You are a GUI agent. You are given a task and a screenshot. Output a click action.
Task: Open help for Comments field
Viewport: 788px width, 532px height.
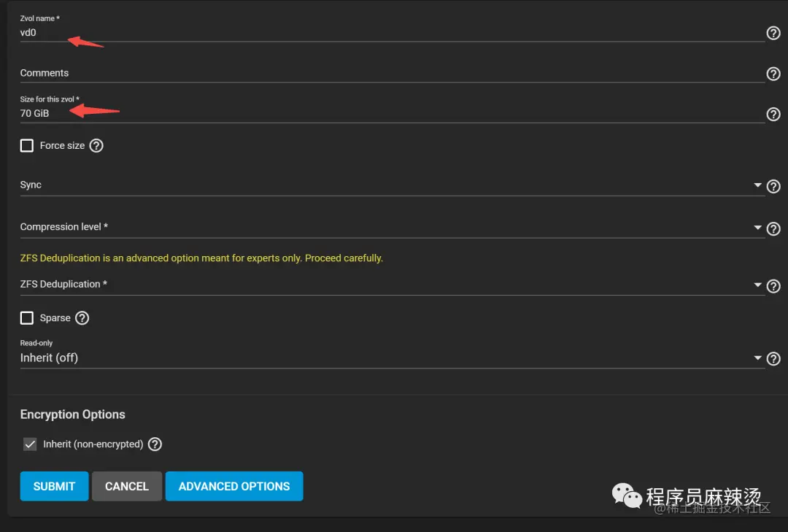tap(773, 74)
